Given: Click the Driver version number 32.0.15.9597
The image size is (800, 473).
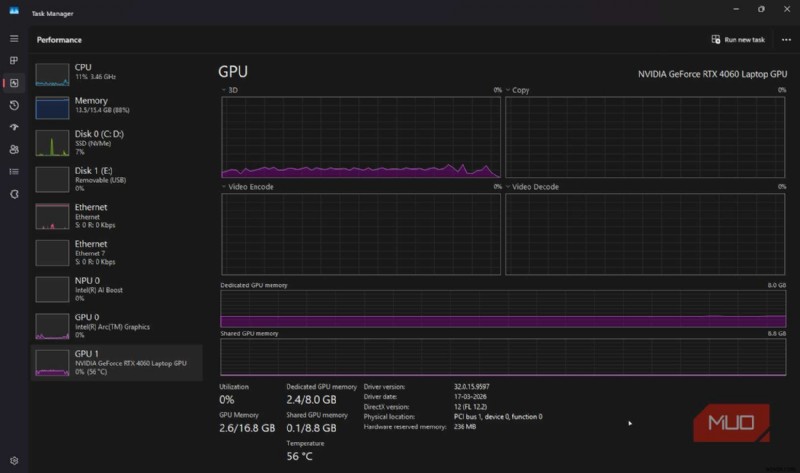Looking at the screenshot, I should click(471, 387).
